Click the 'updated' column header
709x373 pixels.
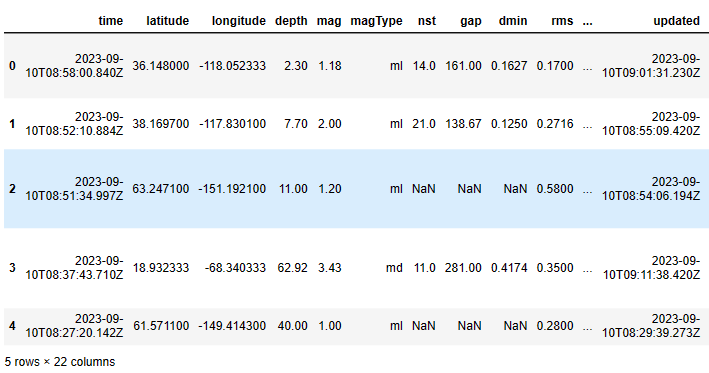[x=676, y=21]
